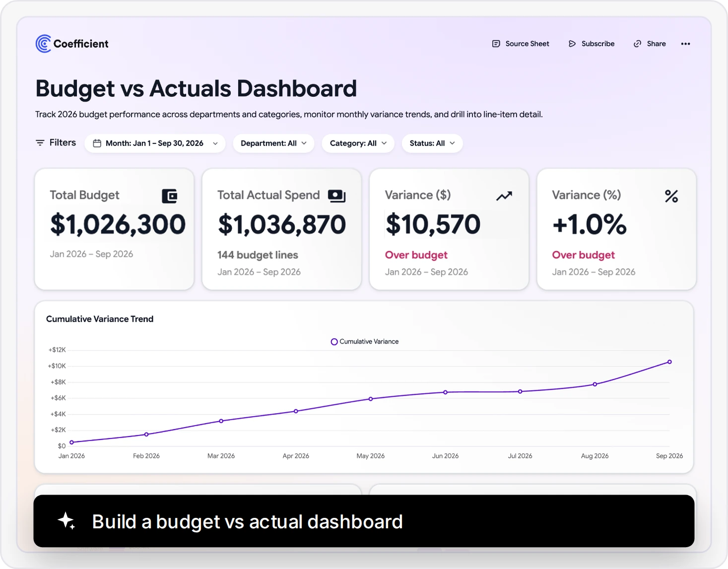Click the Share button label
Screen dimensions: 728x569
tap(657, 44)
